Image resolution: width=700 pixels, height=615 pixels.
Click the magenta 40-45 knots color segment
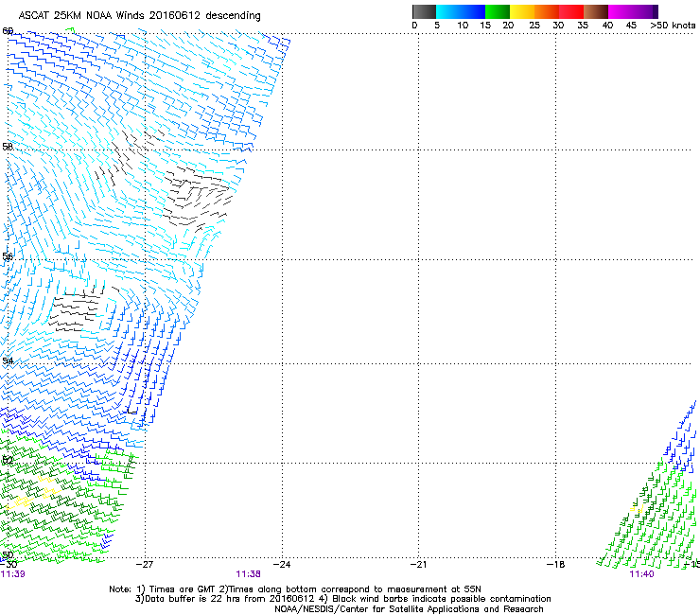[x=620, y=11]
